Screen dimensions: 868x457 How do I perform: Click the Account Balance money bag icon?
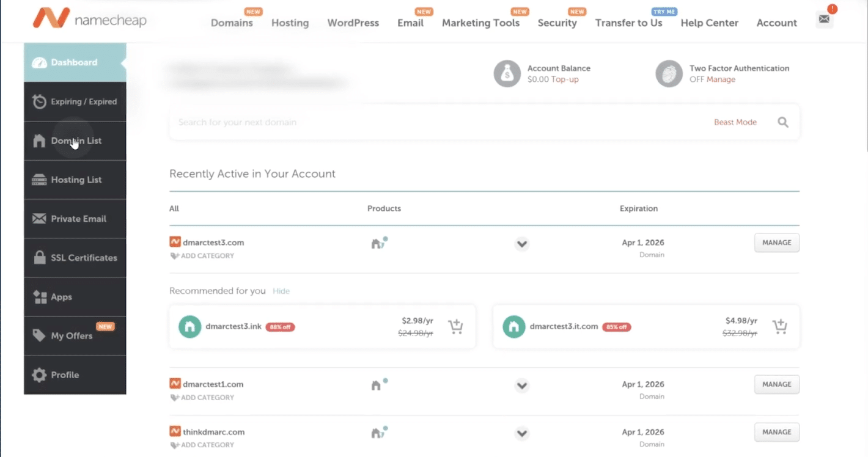(x=507, y=74)
